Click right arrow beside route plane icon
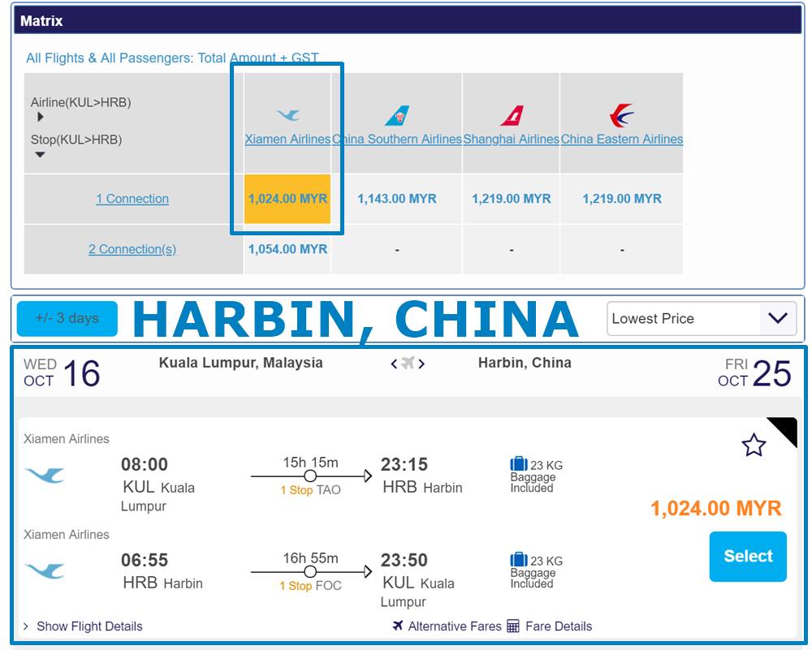 pos(421,364)
